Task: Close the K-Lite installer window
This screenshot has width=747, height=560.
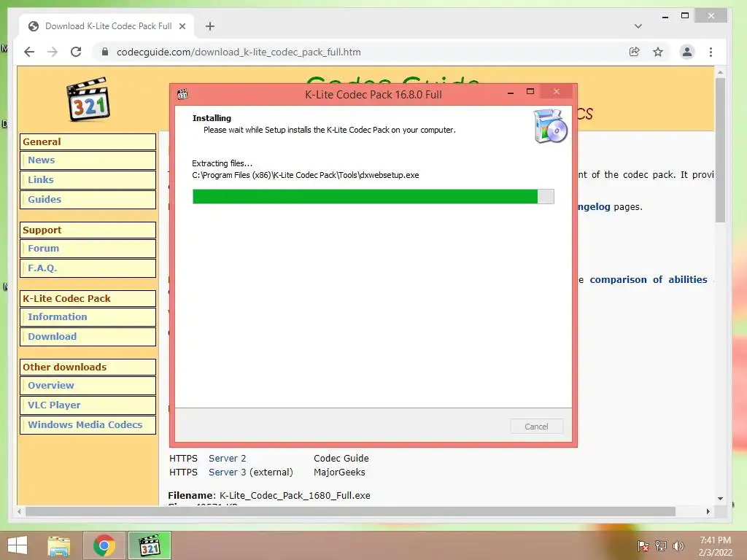Action: tap(556, 91)
